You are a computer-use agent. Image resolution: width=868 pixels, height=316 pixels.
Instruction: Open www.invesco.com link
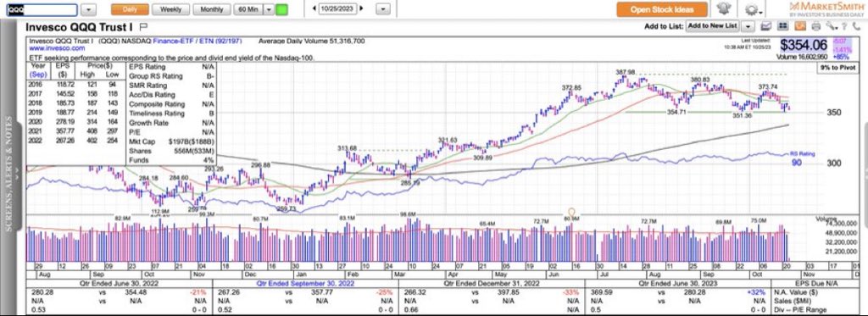pyautogui.click(x=57, y=48)
